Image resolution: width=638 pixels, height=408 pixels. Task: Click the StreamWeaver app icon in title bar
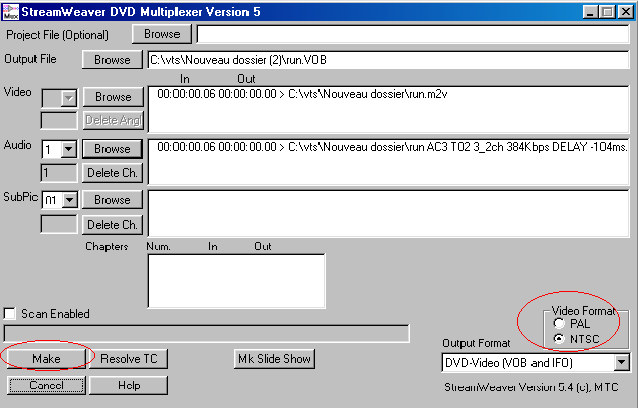click(x=11, y=12)
